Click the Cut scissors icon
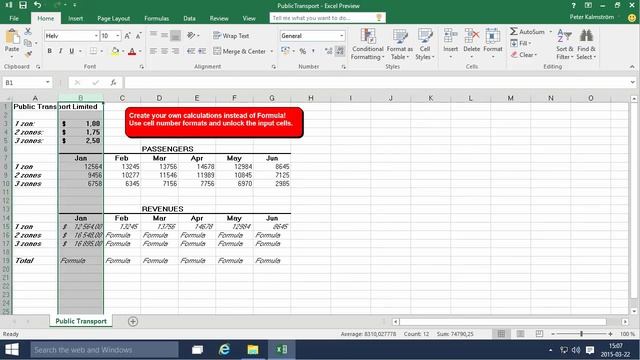Image resolution: width=640 pixels, height=360 pixels. click(28, 31)
